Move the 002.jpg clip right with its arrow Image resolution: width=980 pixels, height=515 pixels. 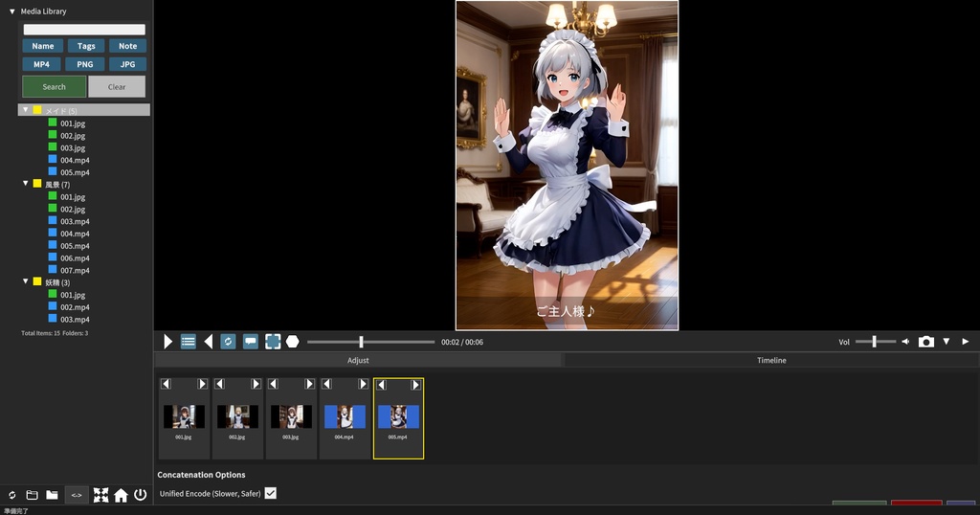coord(256,384)
